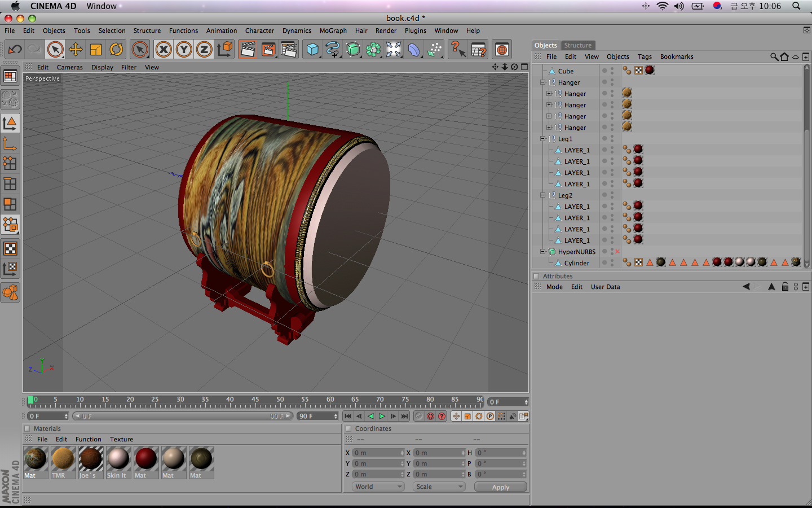The image size is (812, 508).
Task: Toggle position keyframe recording
Action: click(456, 417)
